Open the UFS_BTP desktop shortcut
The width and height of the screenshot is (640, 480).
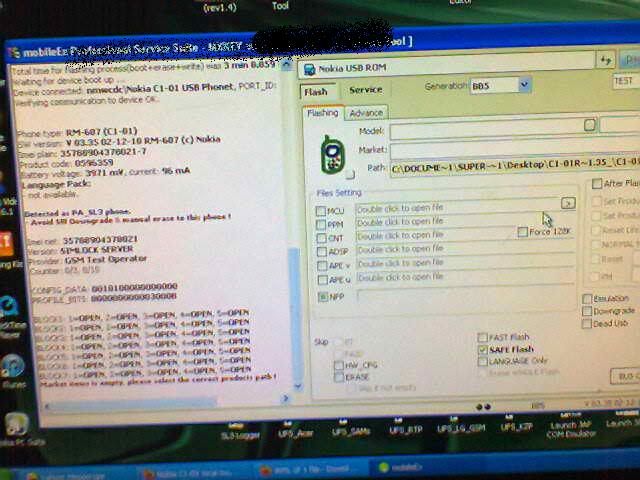click(405, 427)
